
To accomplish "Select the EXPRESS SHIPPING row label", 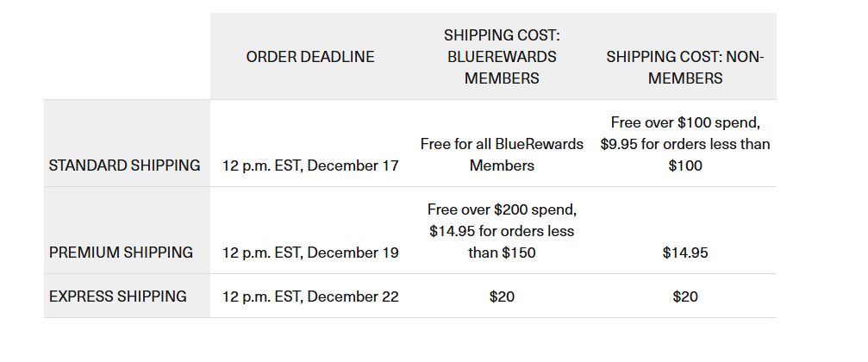I will tap(118, 296).
